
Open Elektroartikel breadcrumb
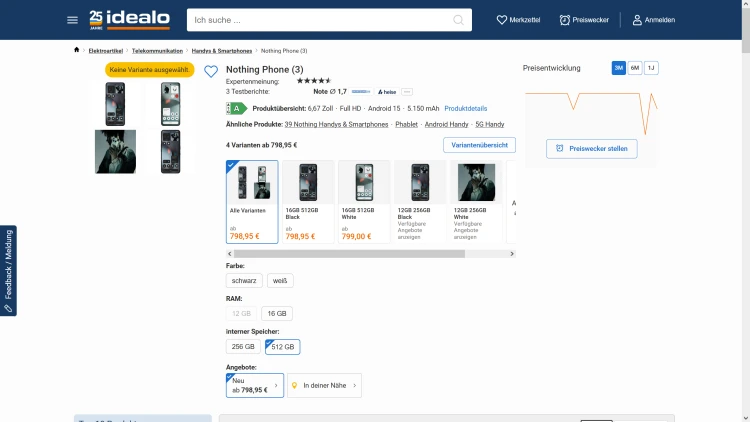106,51
